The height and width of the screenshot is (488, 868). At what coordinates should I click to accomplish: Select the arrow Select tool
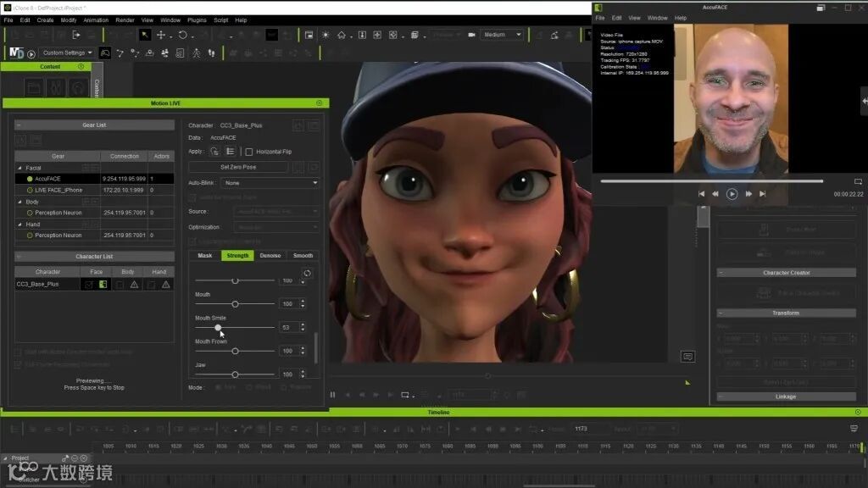point(144,35)
